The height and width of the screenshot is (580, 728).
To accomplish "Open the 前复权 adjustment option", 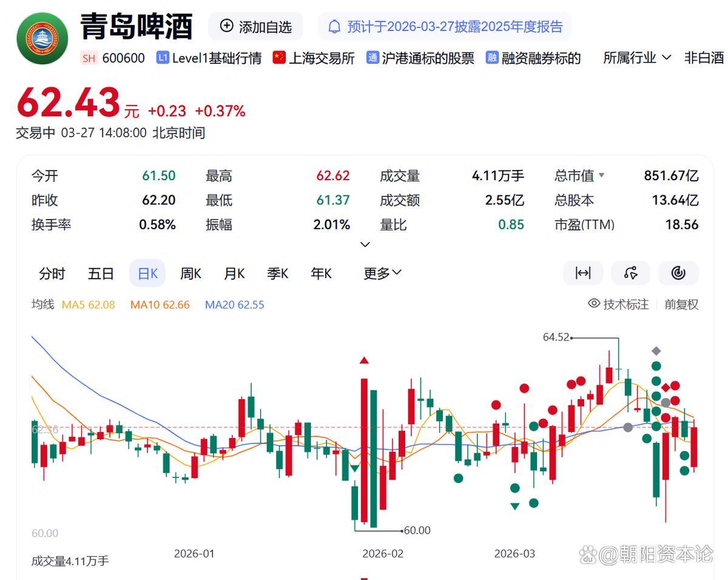I will [x=681, y=304].
